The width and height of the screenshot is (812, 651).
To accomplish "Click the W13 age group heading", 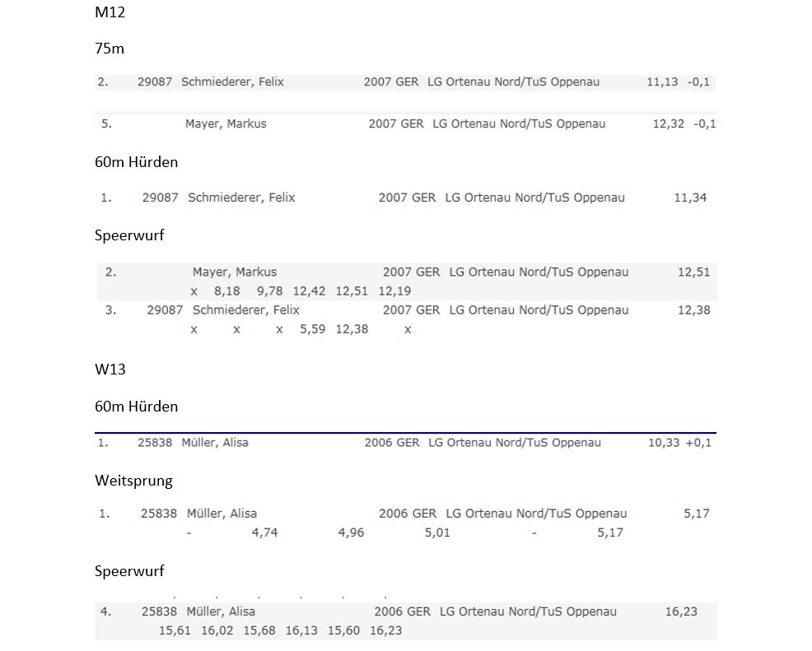I will [x=110, y=370].
